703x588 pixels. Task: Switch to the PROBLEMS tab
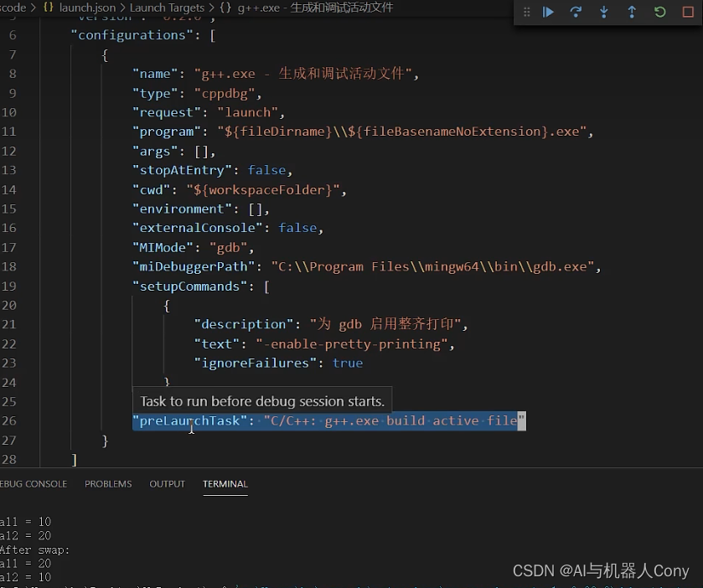(x=108, y=484)
